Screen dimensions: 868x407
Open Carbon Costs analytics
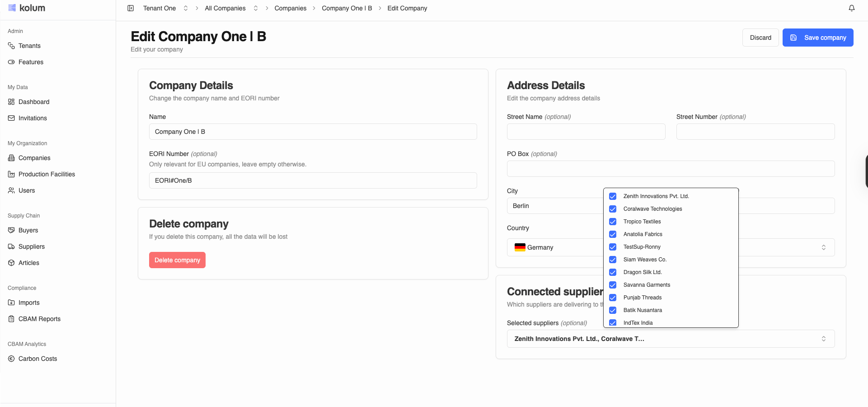tap(38, 359)
